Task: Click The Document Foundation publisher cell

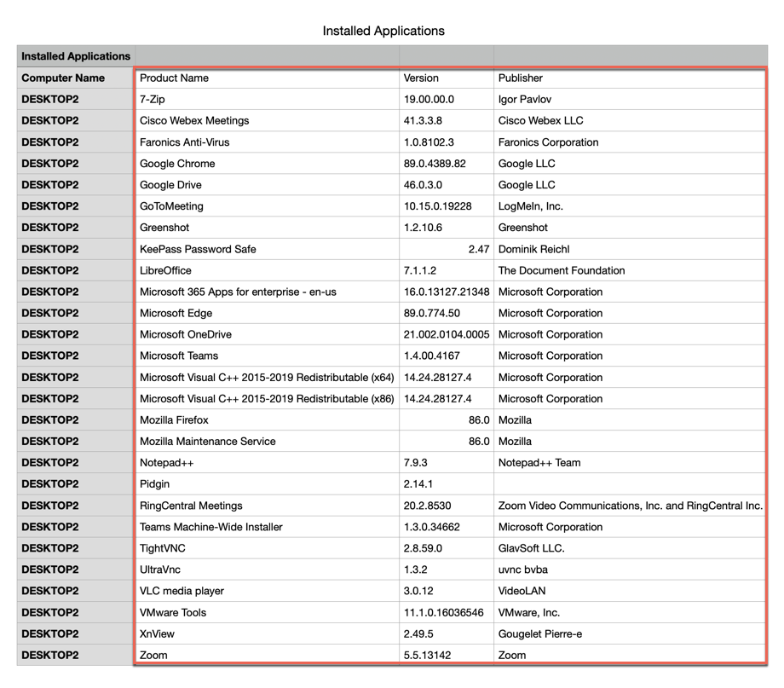Action: click(x=630, y=270)
